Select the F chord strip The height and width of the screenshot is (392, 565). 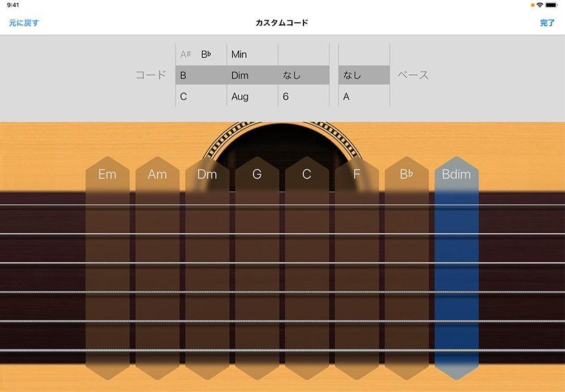357,270
